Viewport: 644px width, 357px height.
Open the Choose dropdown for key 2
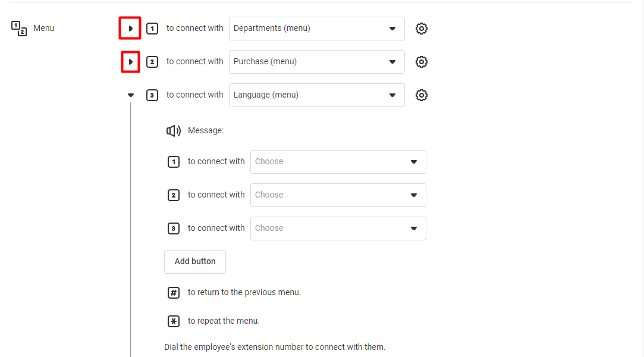click(338, 195)
